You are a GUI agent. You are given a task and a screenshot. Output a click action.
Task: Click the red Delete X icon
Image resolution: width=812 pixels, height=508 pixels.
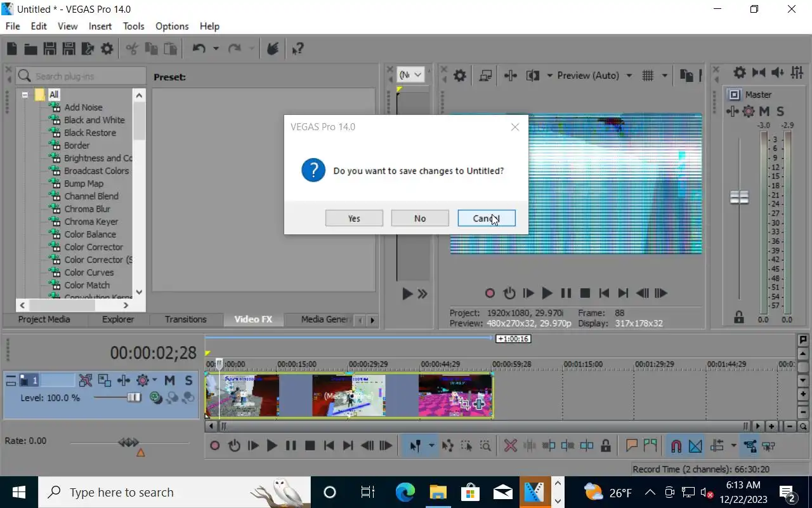(x=510, y=446)
